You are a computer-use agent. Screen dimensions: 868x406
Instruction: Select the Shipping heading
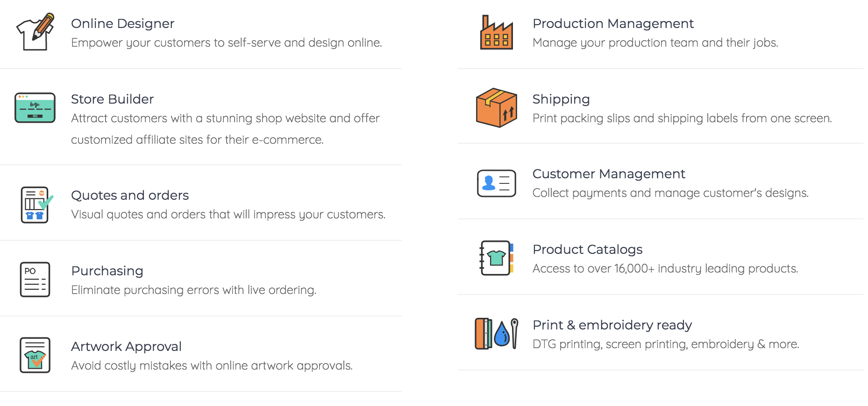coord(561,99)
